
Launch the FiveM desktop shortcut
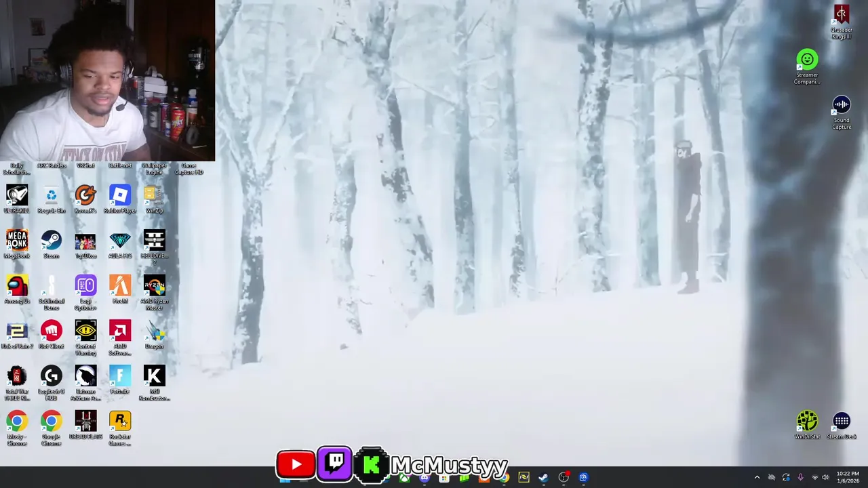[120, 289]
